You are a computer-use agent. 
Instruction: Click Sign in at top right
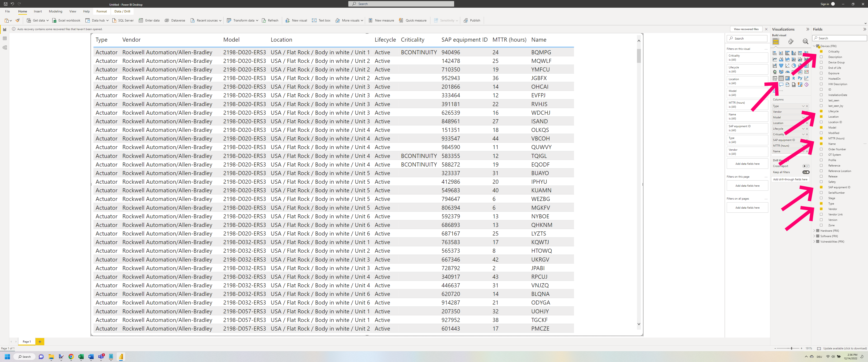(x=825, y=4)
